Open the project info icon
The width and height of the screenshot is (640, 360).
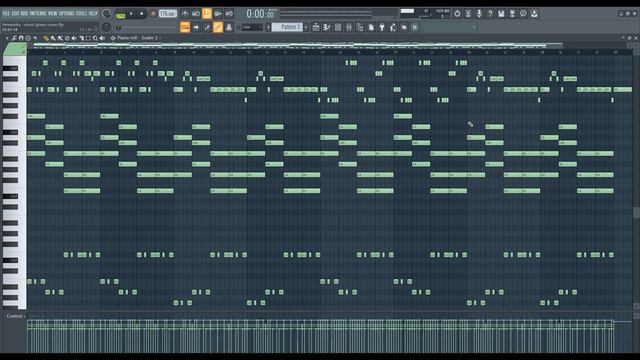click(523, 14)
